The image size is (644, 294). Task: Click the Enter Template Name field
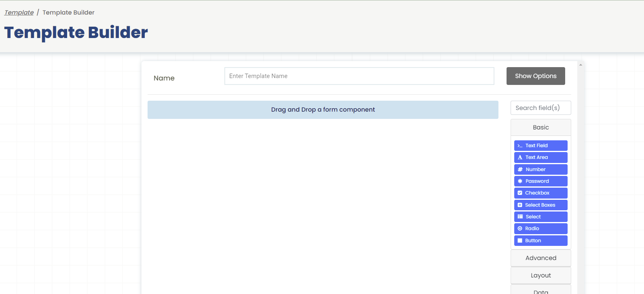point(359,76)
